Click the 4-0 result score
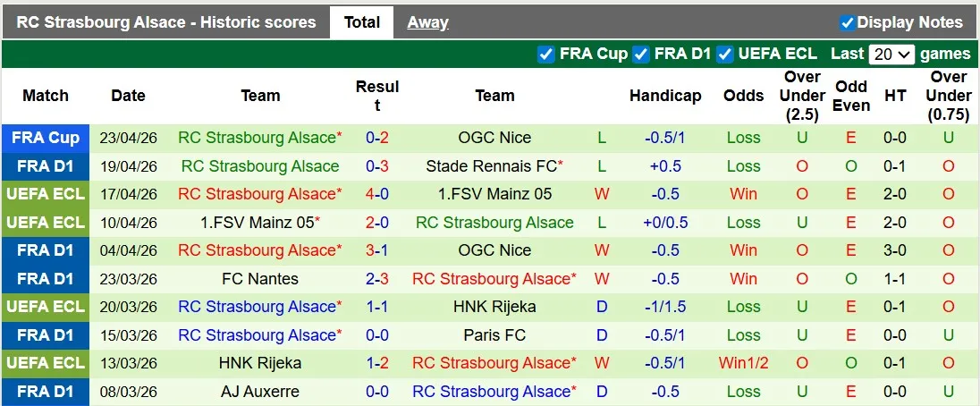This screenshot has width=980, height=406. pyautogui.click(x=376, y=194)
